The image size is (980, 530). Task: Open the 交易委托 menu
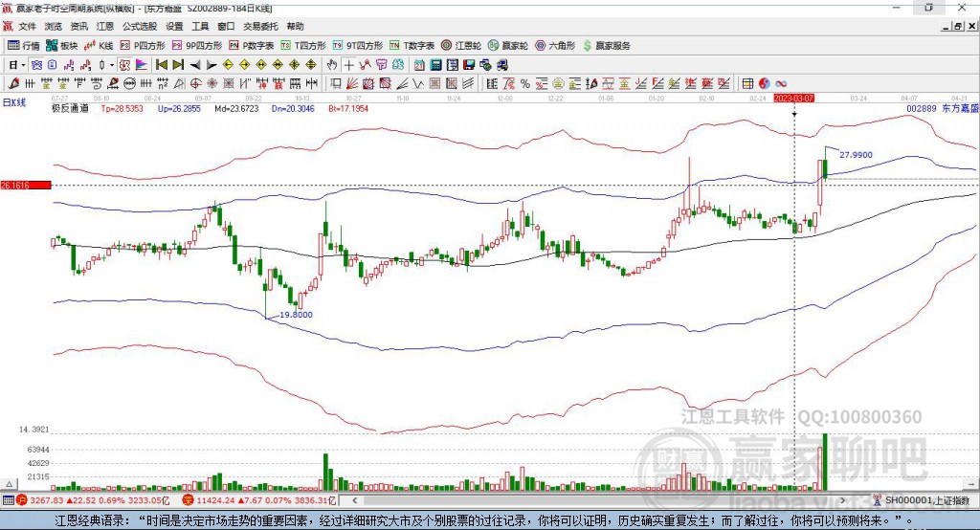point(260,26)
